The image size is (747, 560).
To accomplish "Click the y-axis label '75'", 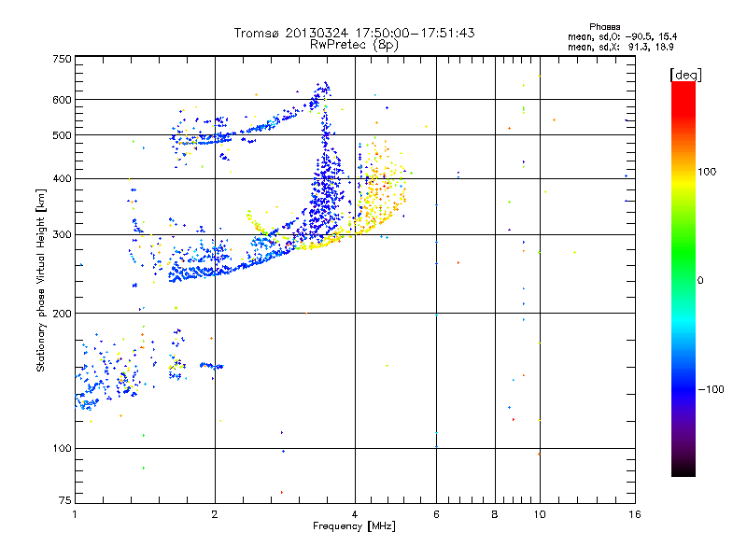I will pos(65,500).
